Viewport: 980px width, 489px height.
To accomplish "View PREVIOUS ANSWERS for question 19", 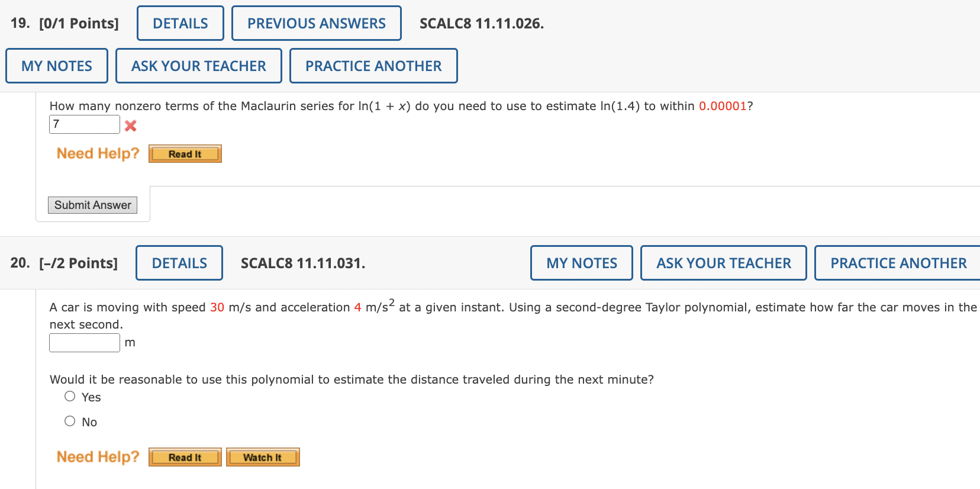I will coord(317,22).
